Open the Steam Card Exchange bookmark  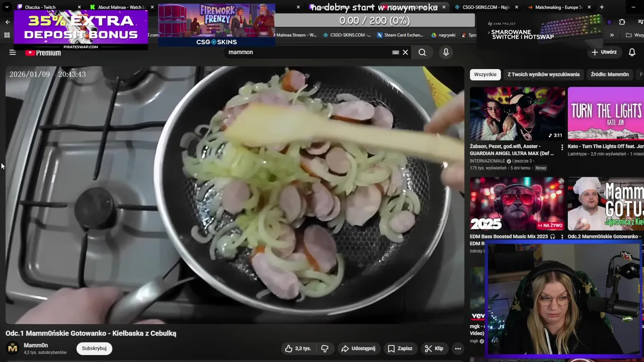pyautogui.click(x=400, y=35)
